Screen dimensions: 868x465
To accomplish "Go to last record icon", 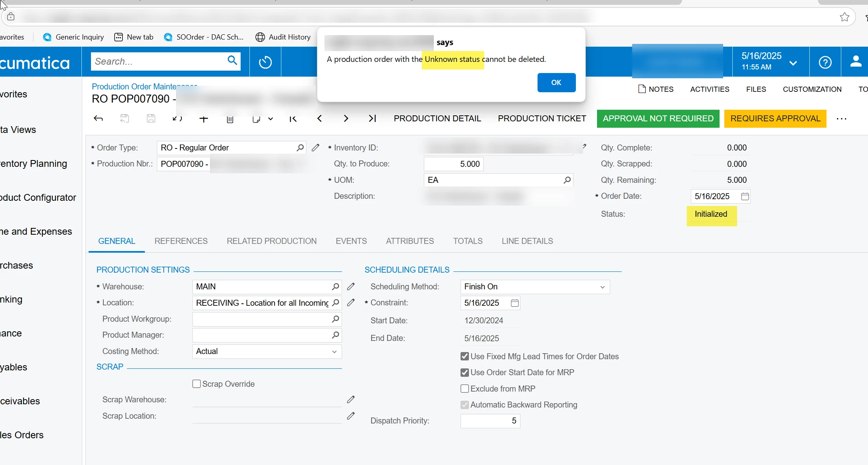I will click(x=372, y=119).
